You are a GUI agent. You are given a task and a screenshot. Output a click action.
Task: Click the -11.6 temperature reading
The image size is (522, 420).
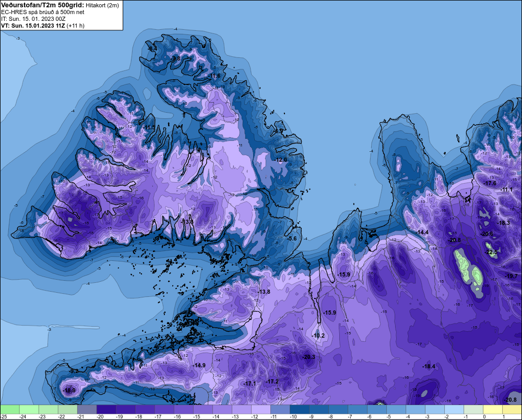pos(214,76)
